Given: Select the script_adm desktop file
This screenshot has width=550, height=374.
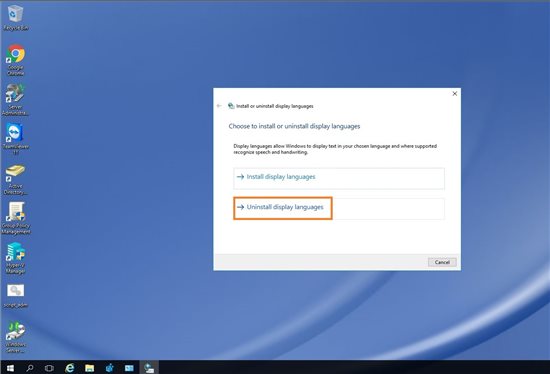Looking at the screenshot, I should pyautogui.click(x=15, y=296).
